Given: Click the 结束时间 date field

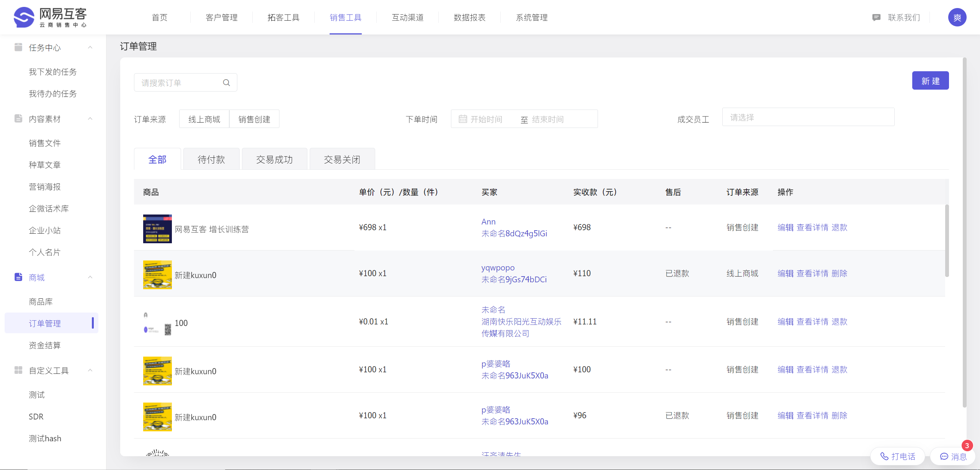Looking at the screenshot, I should point(548,119).
